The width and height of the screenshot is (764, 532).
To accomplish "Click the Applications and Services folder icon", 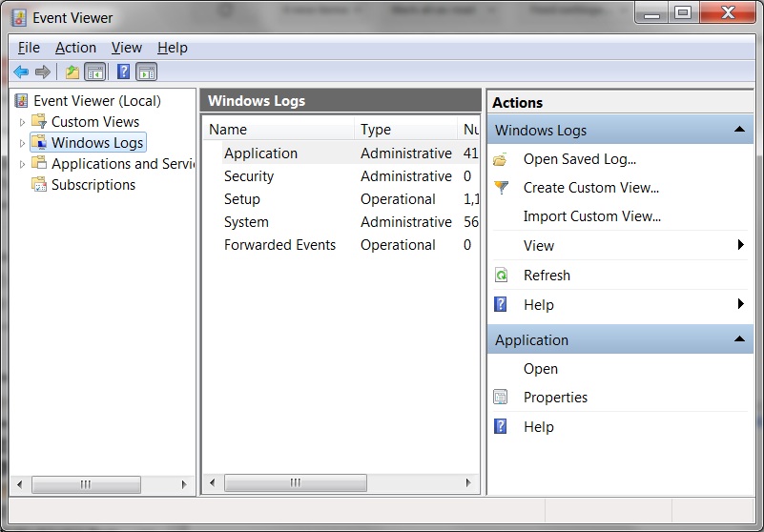I will (x=39, y=163).
